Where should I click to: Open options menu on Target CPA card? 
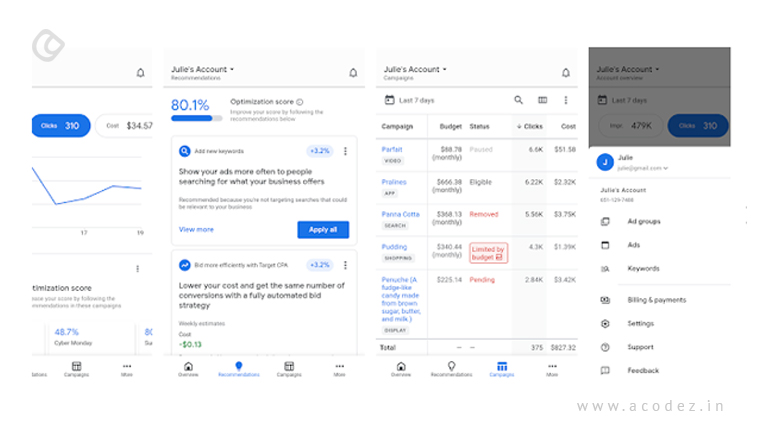[x=345, y=265]
